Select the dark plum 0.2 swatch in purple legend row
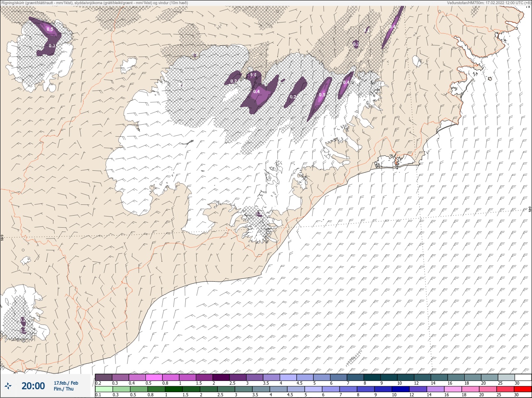The height and width of the screenshot is (398, 532). [x=103, y=377]
